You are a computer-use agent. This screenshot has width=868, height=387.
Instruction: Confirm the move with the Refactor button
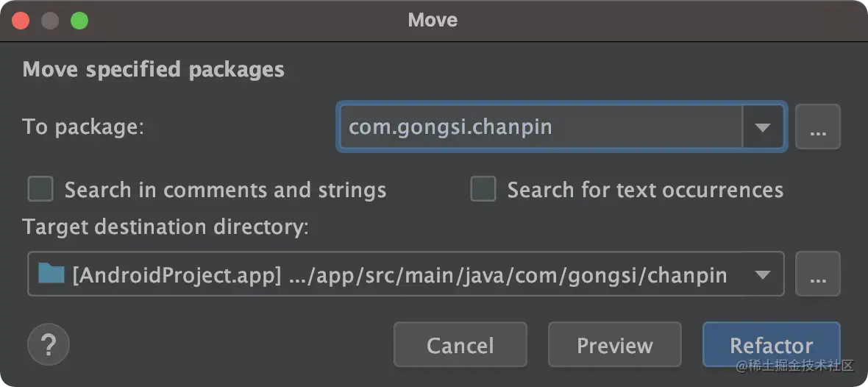[771, 344]
